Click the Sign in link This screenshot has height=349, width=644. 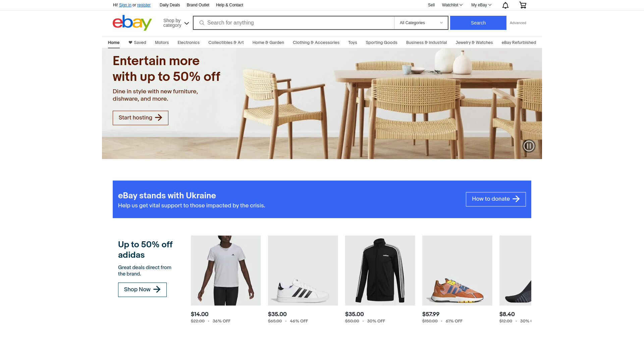(x=125, y=5)
